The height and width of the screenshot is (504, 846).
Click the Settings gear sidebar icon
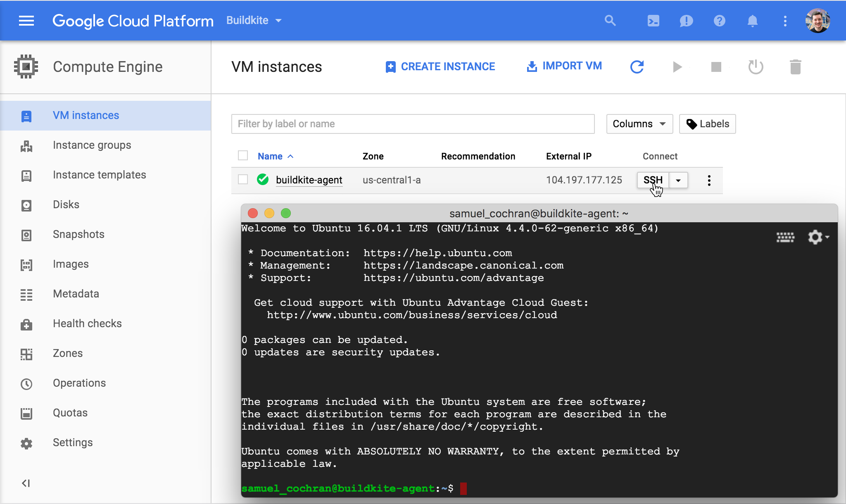click(x=26, y=443)
